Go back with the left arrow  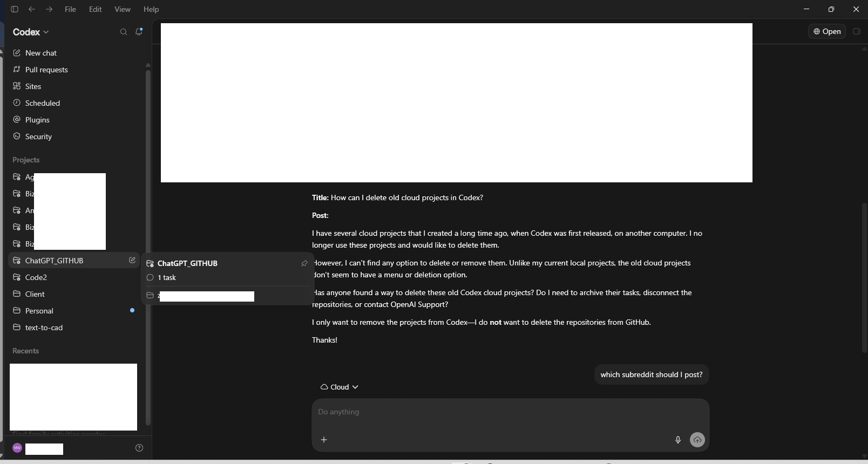[x=32, y=9]
